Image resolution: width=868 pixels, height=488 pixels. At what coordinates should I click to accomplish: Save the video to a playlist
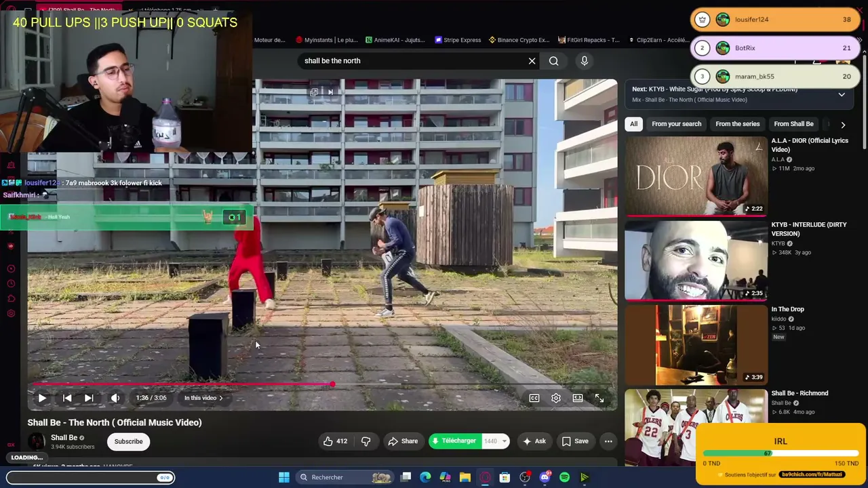[x=575, y=441]
